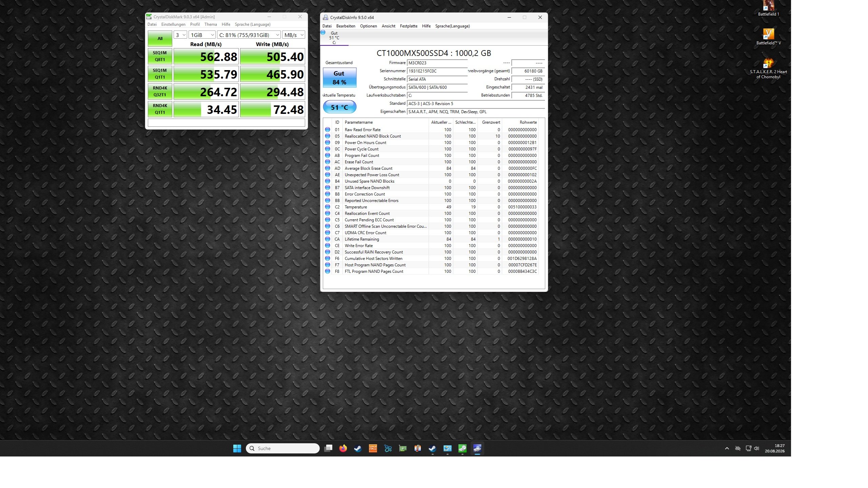Open the Einstellungen menu
This screenshot has height=488, width=868.
[173, 24]
